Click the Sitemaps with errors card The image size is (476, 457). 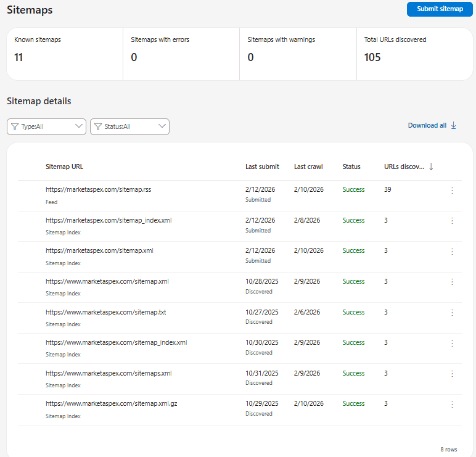pyautogui.click(x=181, y=54)
